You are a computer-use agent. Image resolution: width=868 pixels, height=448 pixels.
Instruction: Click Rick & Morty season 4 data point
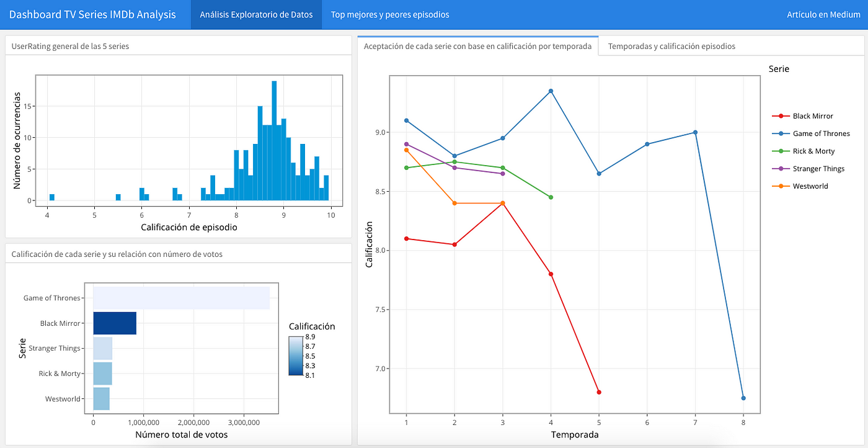tap(551, 197)
